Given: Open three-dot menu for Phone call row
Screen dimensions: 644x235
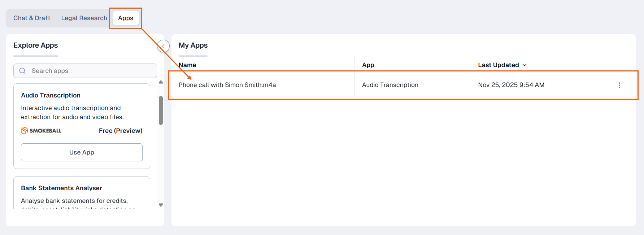Looking at the screenshot, I should pos(619,85).
